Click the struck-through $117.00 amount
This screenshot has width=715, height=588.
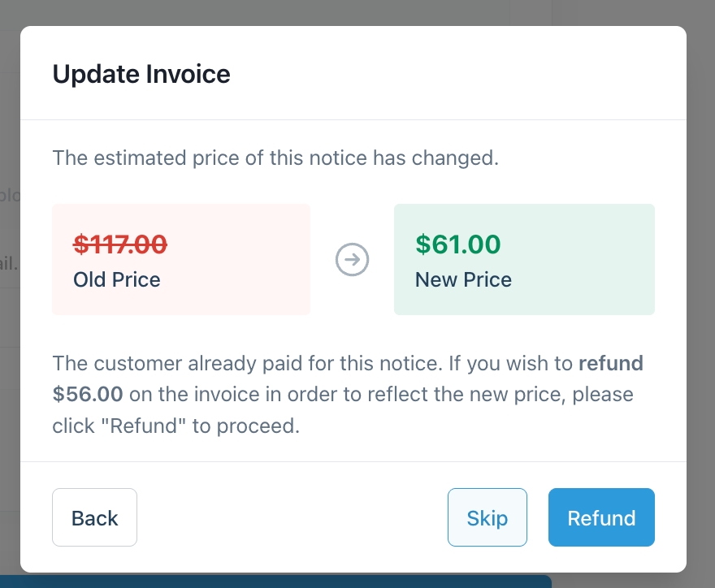(x=120, y=244)
